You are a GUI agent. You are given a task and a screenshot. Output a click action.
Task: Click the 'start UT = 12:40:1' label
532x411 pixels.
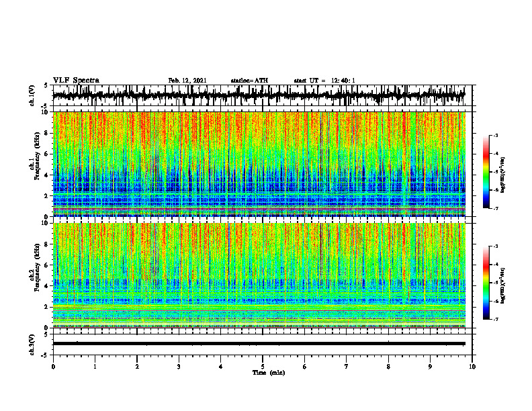[324, 81]
